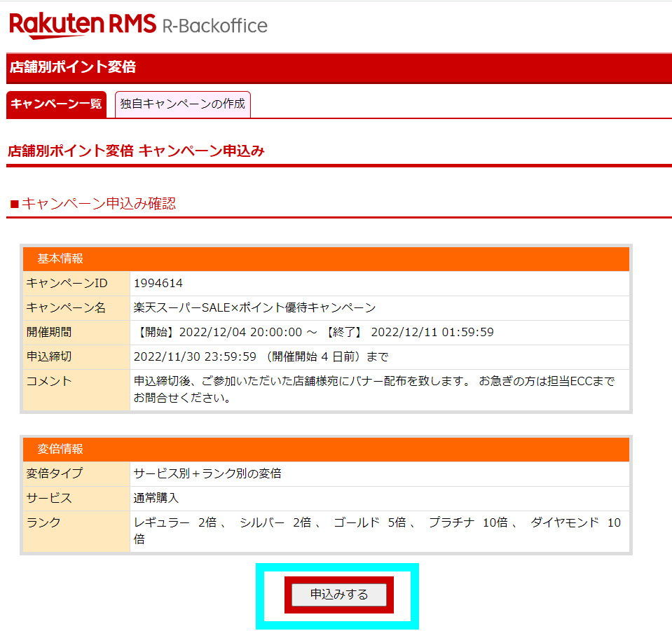This screenshot has width=672, height=631.
Task: Click the Rakuten RMS R-Backoffice logo
Action: coord(138,25)
